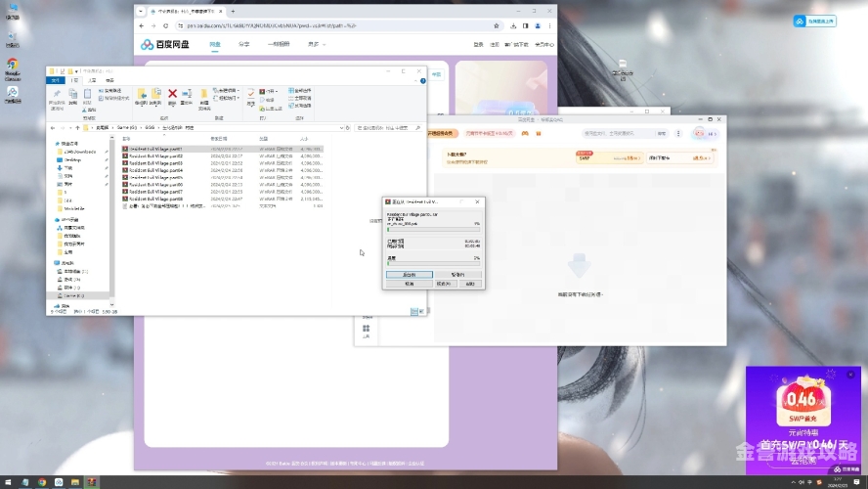Bookmark this page with the star icon
The width and height of the screenshot is (868, 489).
coord(496,26)
